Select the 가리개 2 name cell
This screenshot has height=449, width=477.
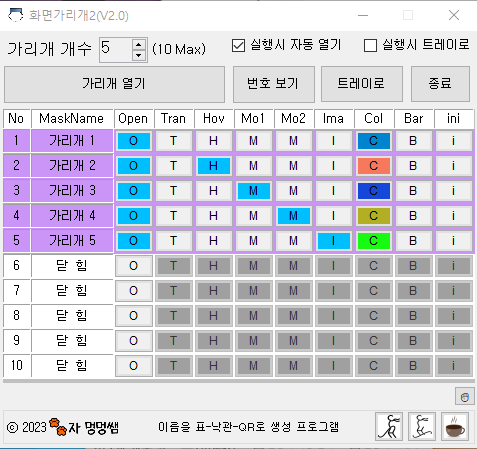(72, 166)
